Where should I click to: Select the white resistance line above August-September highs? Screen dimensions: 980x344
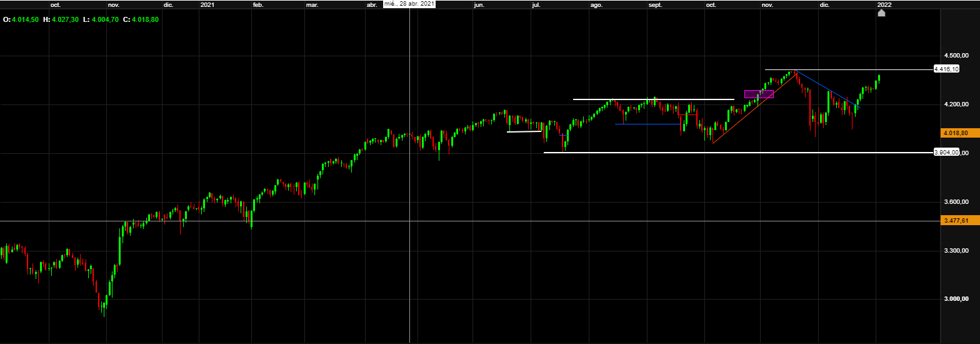click(654, 99)
